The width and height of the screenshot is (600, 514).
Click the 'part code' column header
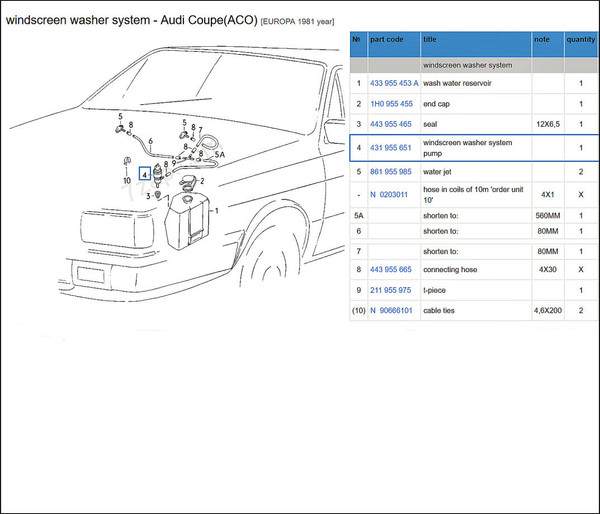tap(387, 39)
